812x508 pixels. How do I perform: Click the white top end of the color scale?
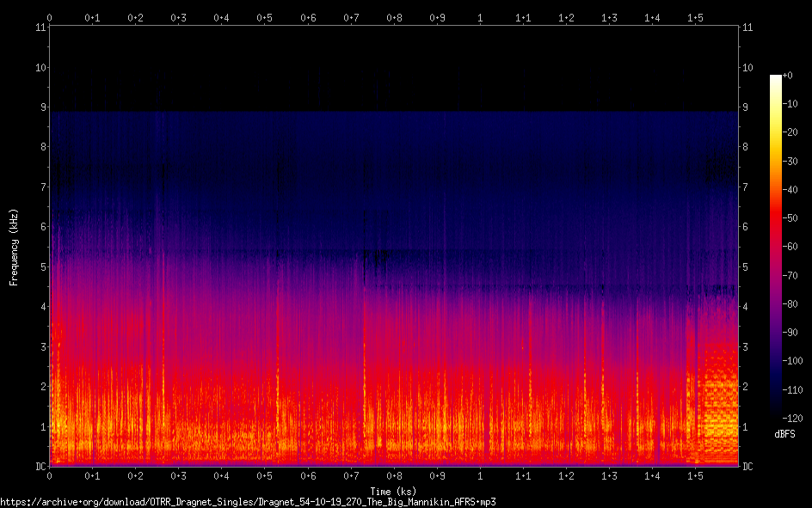(x=776, y=79)
